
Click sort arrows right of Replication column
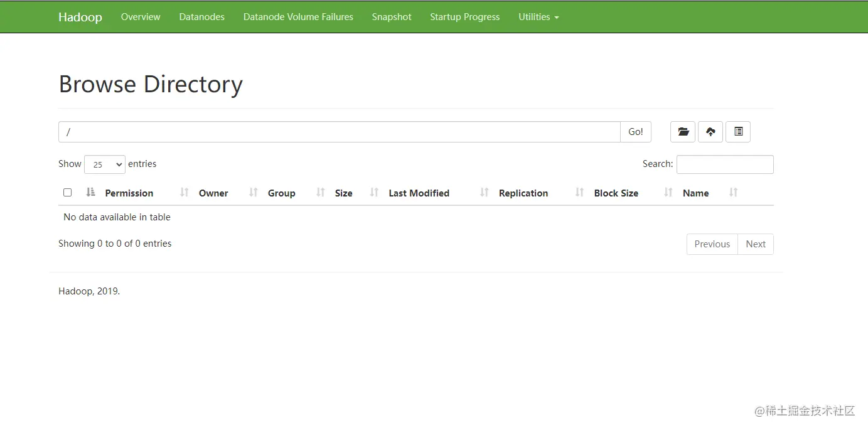click(580, 193)
